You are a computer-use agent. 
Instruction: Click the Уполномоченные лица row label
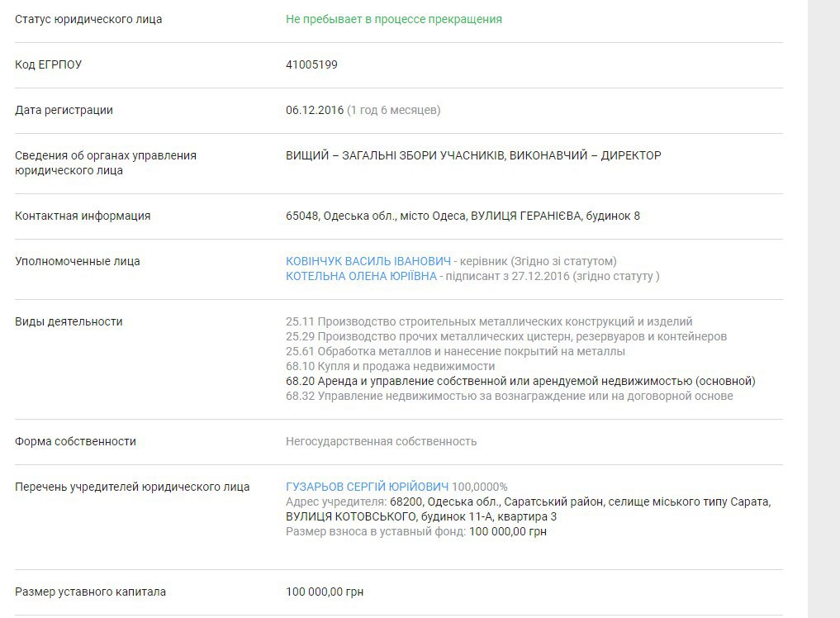click(78, 261)
